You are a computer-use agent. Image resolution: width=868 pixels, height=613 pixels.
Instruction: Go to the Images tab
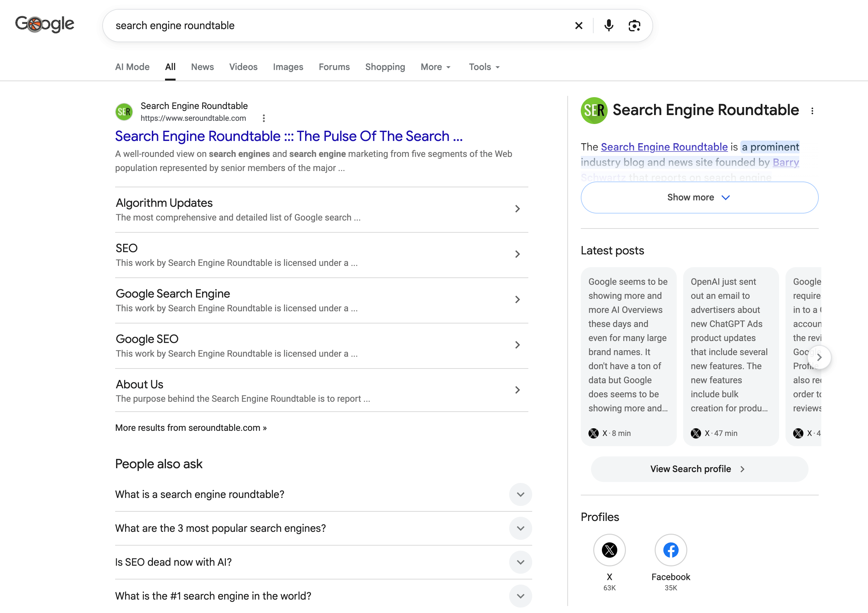pyautogui.click(x=288, y=67)
